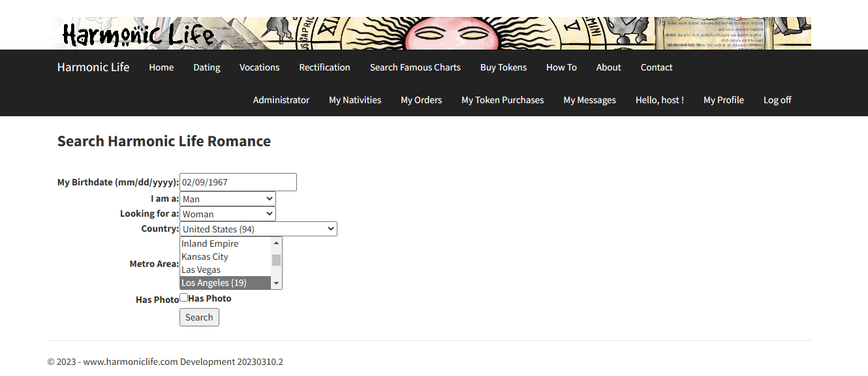Enable the Has Photo checkbox
The height and width of the screenshot is (376, 868).
(x=184, y=298)
